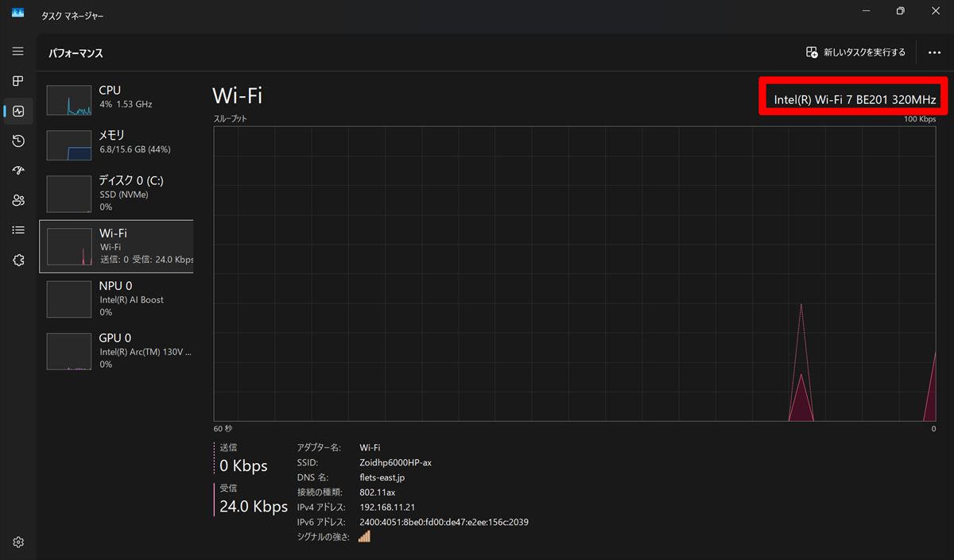
Task: Click the 0 Kbps send value
Action: coord(243,465)
